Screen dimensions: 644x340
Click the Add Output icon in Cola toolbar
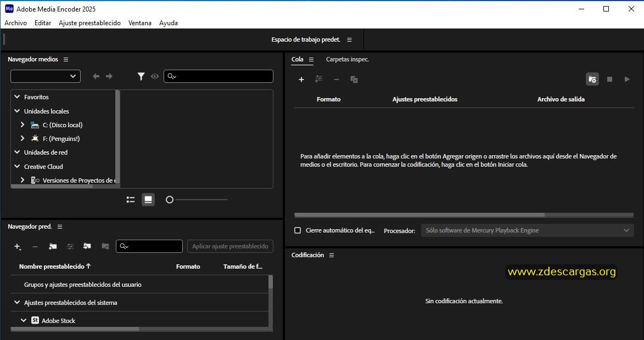click(x=319, y=79)
